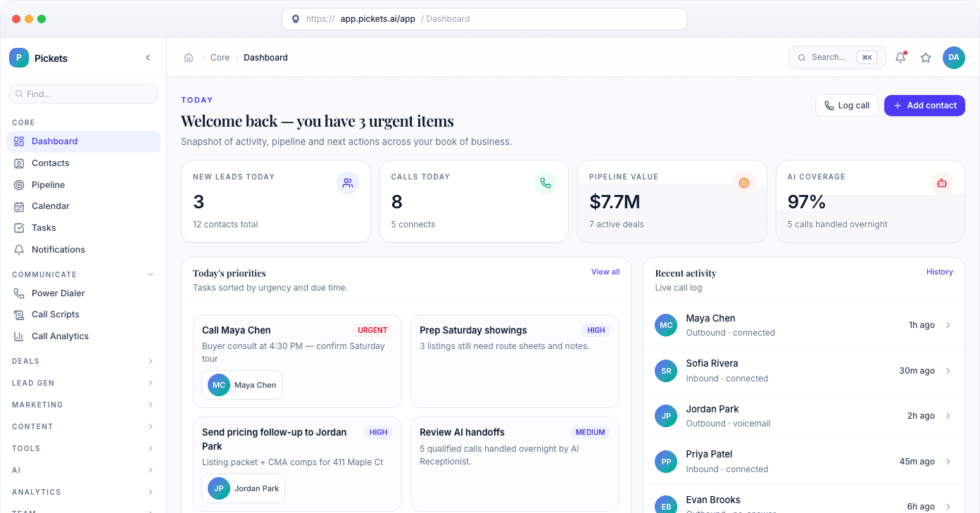
Task: Click the Pickets logo icon
Action: pos(19,58)
